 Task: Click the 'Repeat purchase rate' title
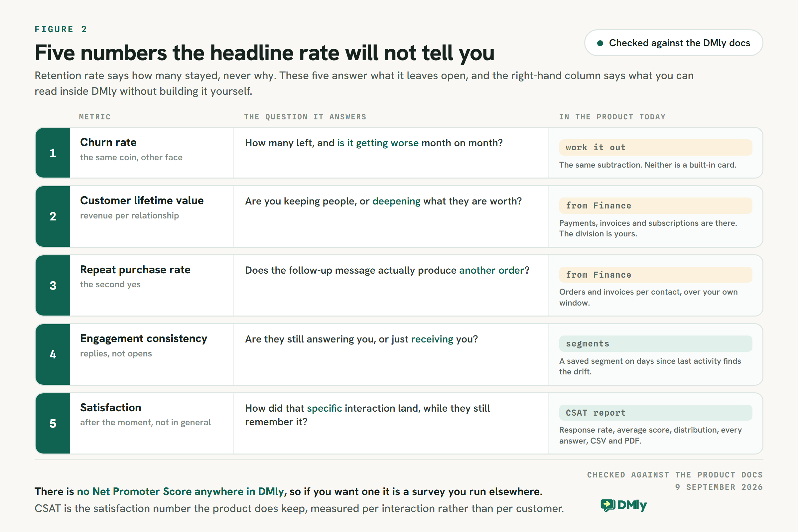pos(135,270)
